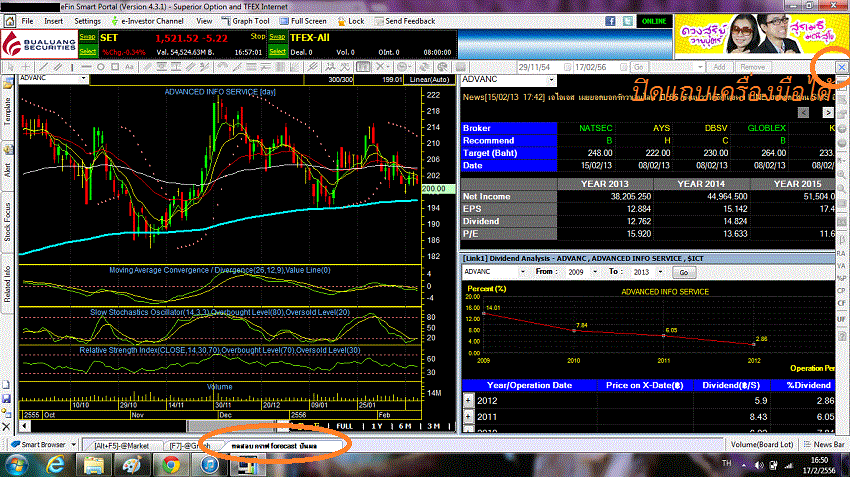Open the Stock Focus side tab

pyautogui.click(x=7, y=222)
